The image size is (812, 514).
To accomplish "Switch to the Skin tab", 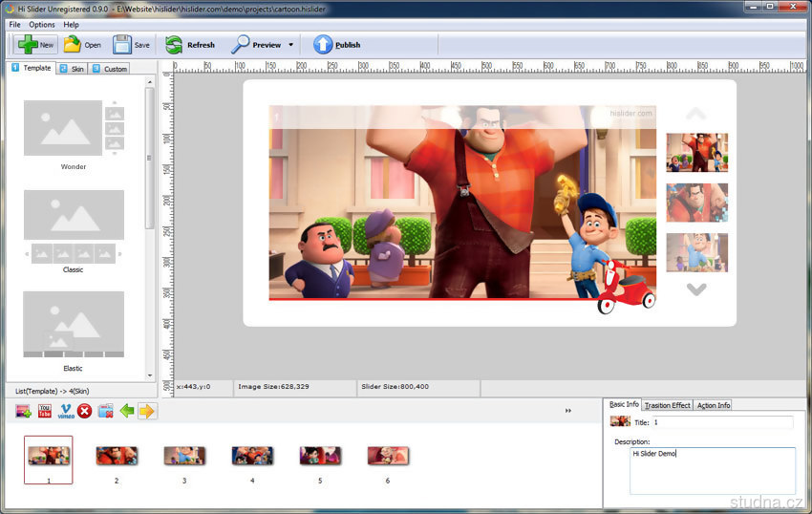I will click(72, 69).
